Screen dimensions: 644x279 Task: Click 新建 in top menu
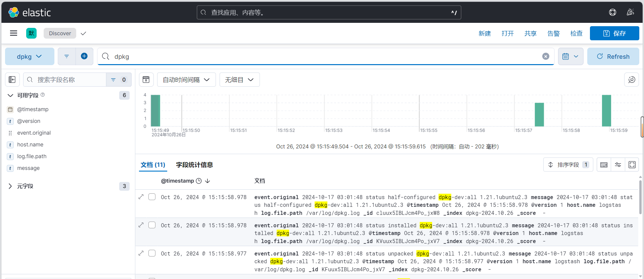pos(485,33)
